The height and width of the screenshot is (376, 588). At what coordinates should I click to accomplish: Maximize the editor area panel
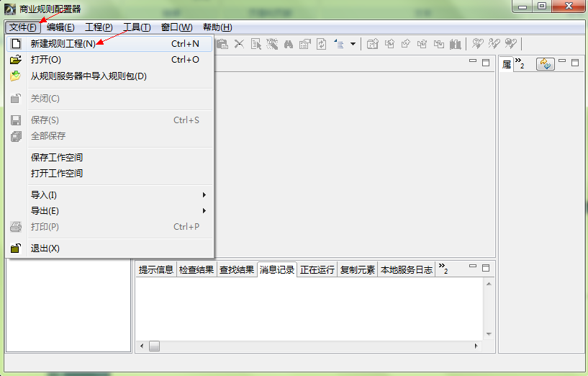[x=486, y=62]
